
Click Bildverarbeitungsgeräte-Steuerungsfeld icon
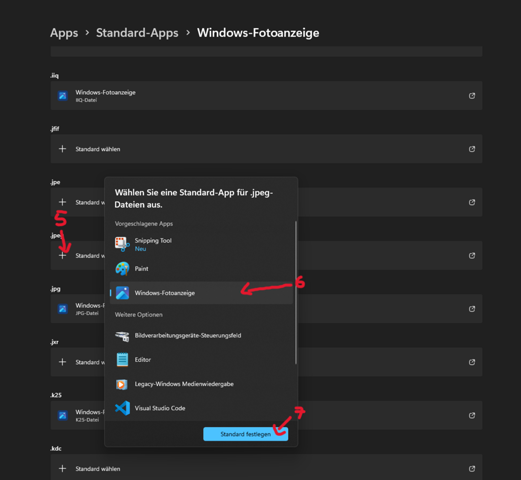pos(122,336)
